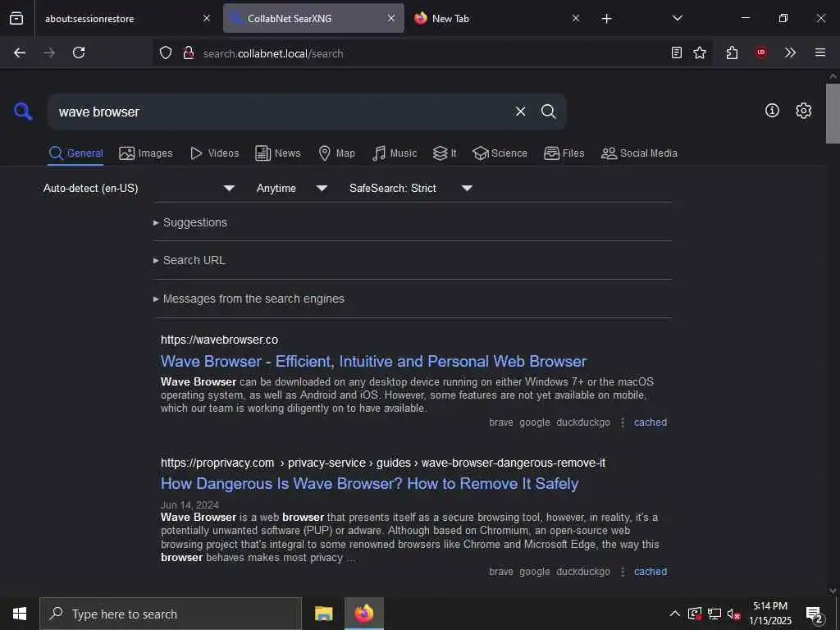840x630 pixels.
Task: Switch to News search category
Action: pyautogui.click(x=277, y=153)
